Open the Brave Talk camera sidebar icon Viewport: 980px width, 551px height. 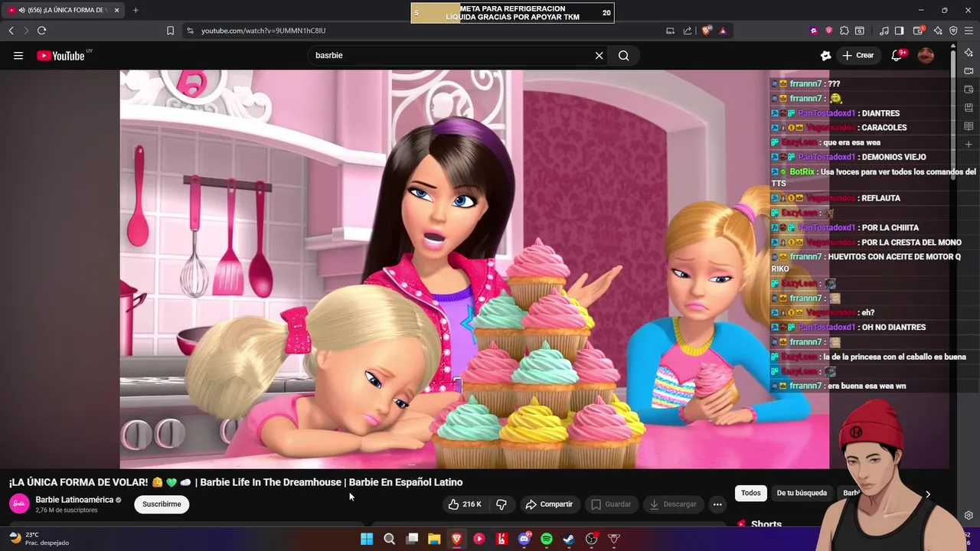[969, 71]
